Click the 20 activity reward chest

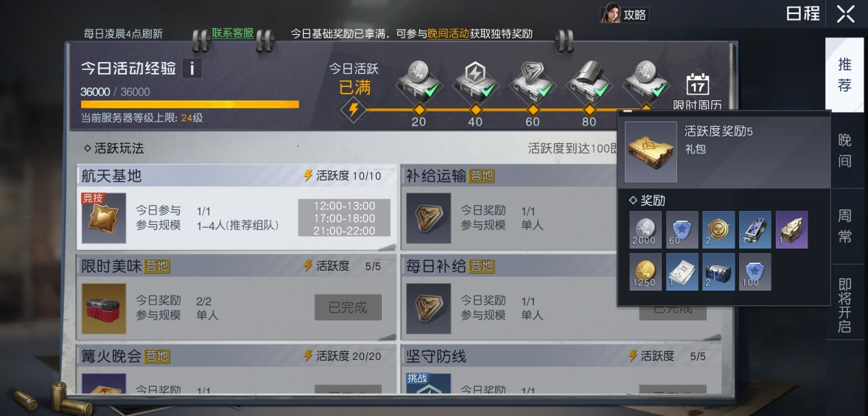pyautogui.click(x=419, y=81)
